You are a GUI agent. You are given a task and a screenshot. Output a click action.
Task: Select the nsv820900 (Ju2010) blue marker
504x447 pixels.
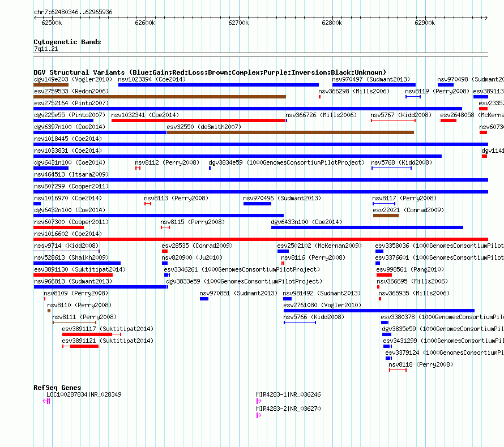click(x=165, y=263)
